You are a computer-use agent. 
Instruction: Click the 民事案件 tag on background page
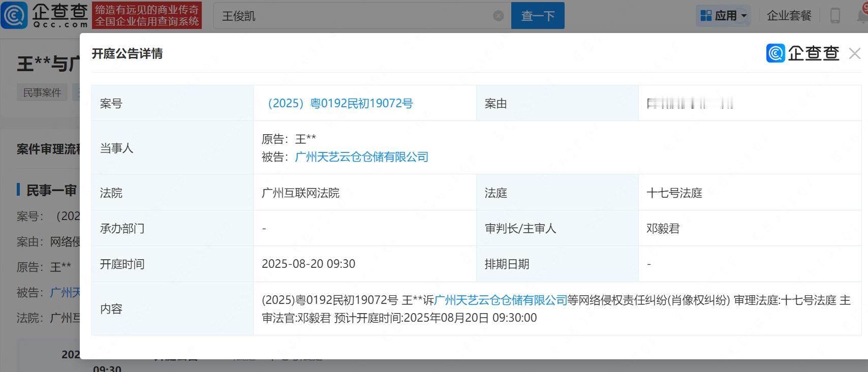coord(42,92)
